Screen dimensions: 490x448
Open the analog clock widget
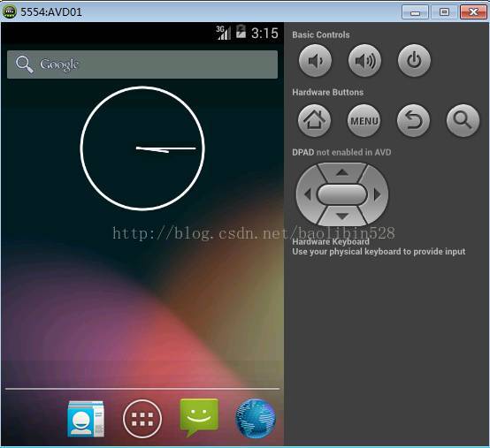click(142, 148)
